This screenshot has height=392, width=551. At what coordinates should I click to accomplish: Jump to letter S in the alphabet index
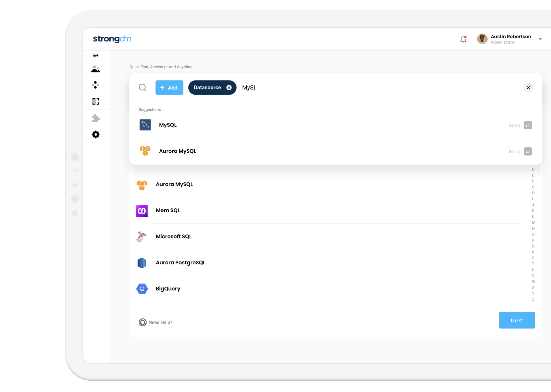533,258
